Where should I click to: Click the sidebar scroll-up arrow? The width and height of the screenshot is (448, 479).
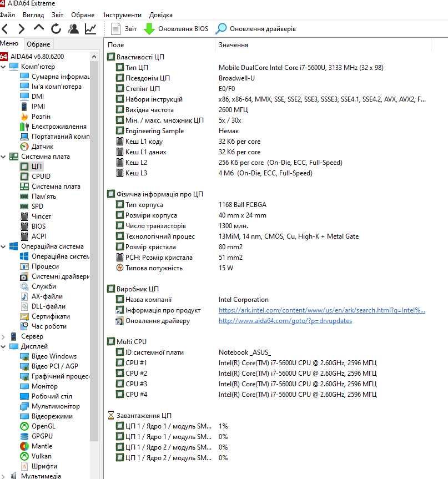coord(94,57)
